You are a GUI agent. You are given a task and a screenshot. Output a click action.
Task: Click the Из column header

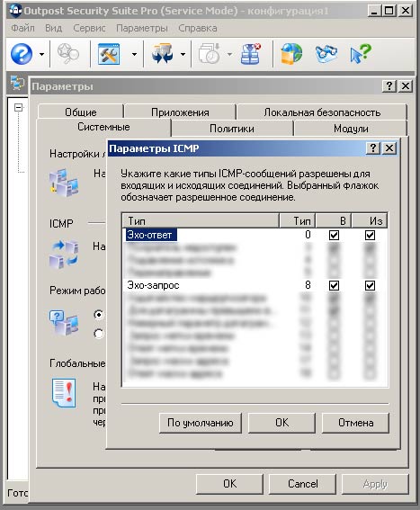pos(370,221)
